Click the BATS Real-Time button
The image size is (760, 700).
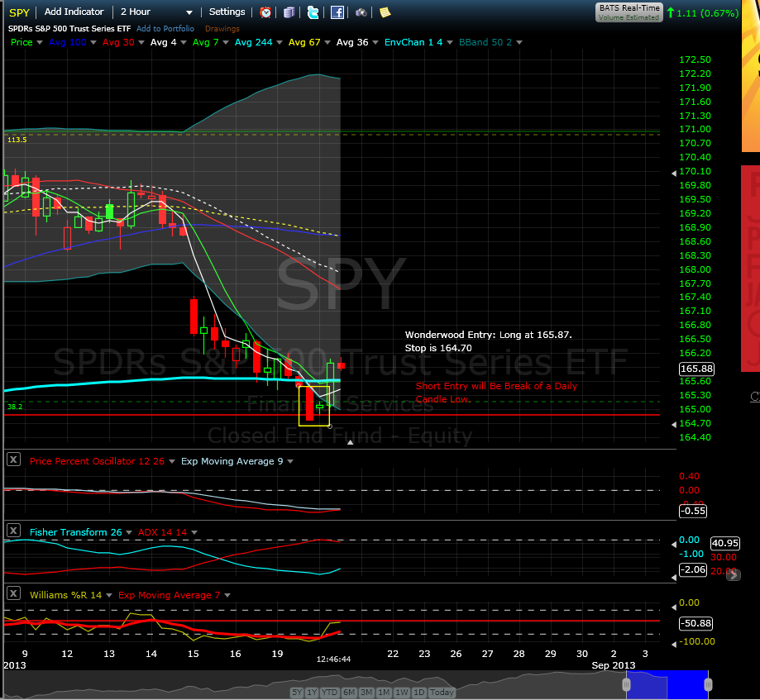(x=629, y=12)
